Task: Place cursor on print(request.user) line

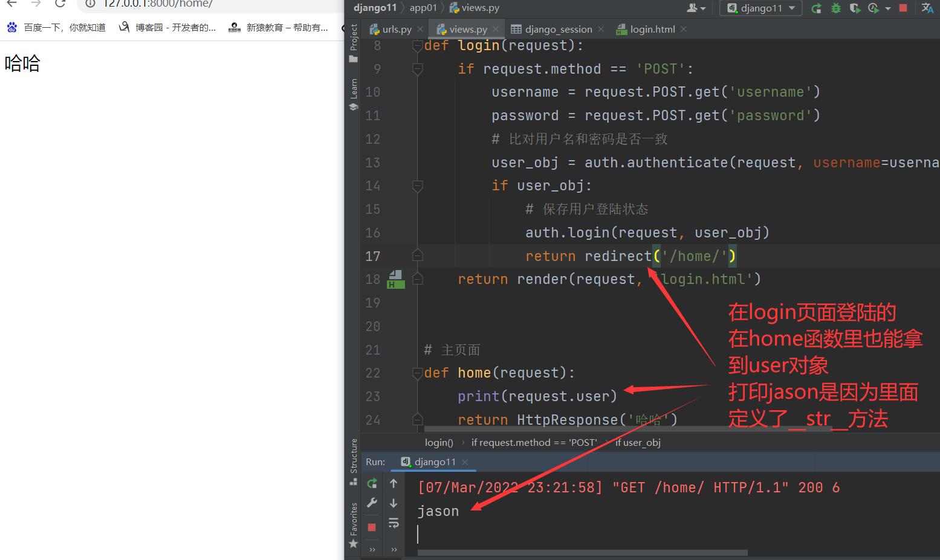Action: click(x=537, y=396)
